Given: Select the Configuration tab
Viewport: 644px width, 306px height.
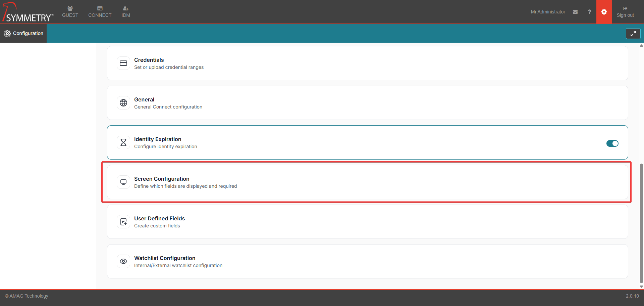Looking at the screenshot, I should pyautogui.click(x=23, y=33).
